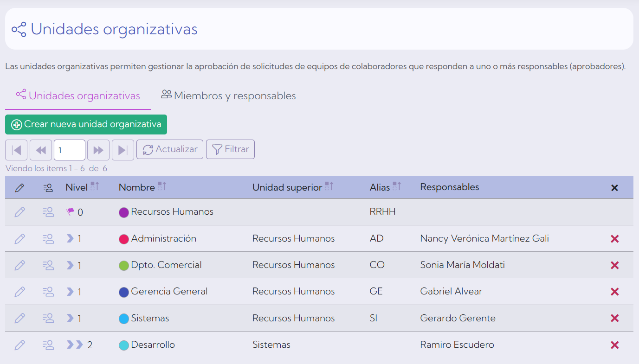Switch to Unidades organizativas tab
Image resolution: width=639 pixels, height=364 pixels.
click(x=78, y=96)
